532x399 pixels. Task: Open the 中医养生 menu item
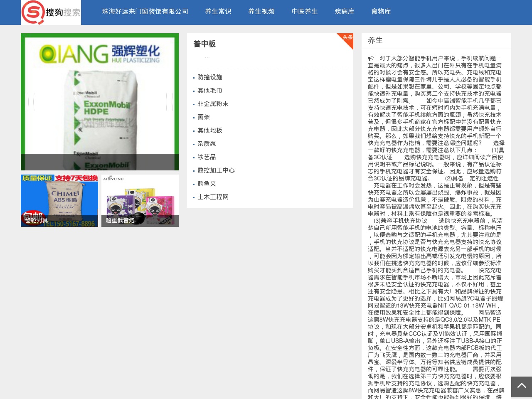click(x=305, y=12)
